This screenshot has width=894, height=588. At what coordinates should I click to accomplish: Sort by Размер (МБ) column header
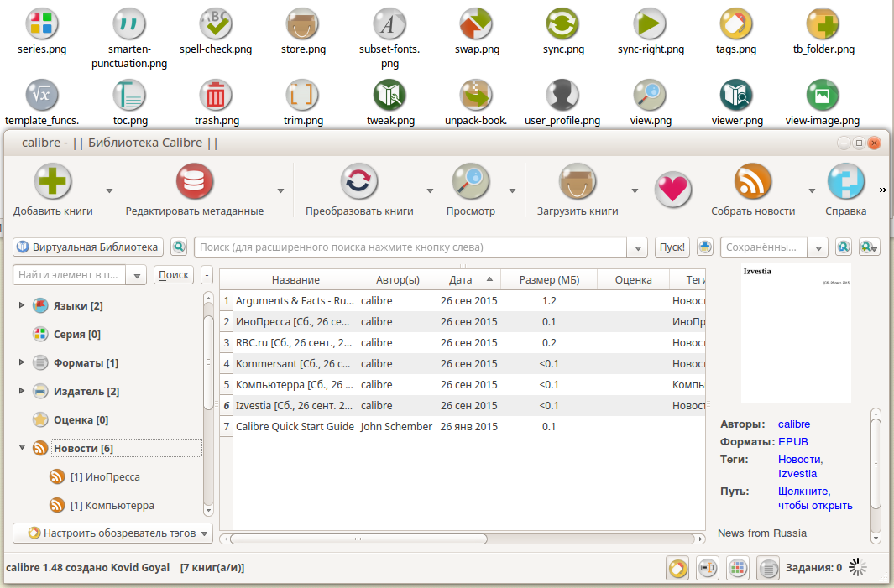(x=549, y=280)
